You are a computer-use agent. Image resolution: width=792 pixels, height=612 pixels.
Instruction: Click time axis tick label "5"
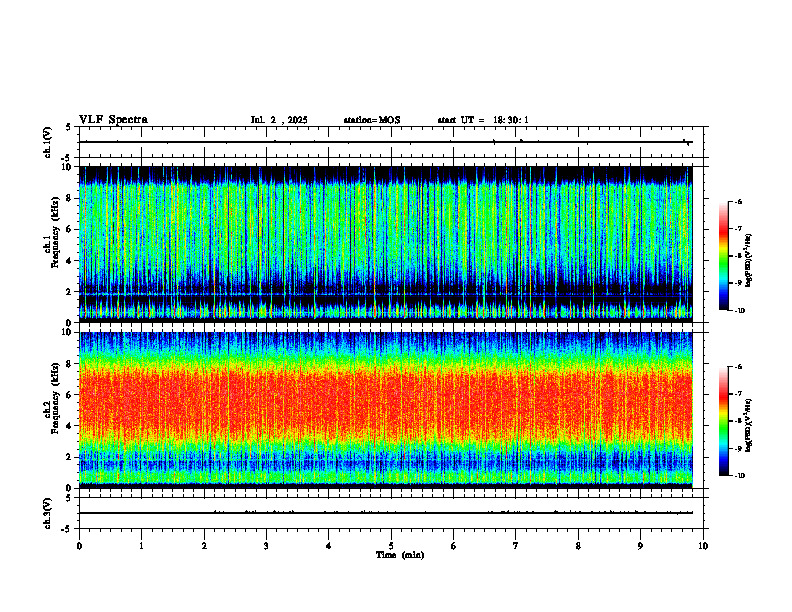coord(391,546)
